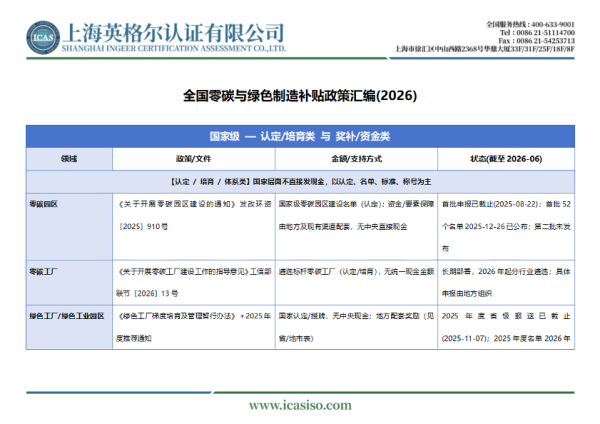Click the Fax: 0086 21-54253713 line
This screenshot has height=424, width=600.
pos(536,41)
